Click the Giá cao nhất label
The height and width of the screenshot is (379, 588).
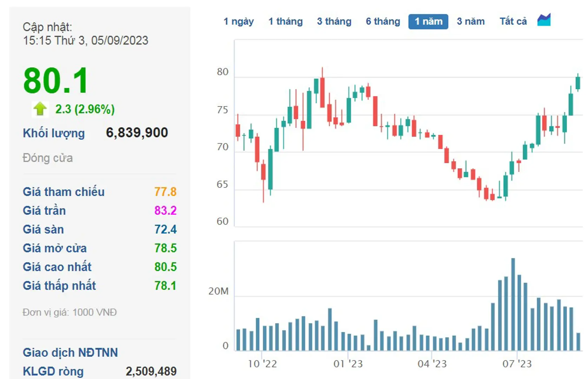[57, 267]
